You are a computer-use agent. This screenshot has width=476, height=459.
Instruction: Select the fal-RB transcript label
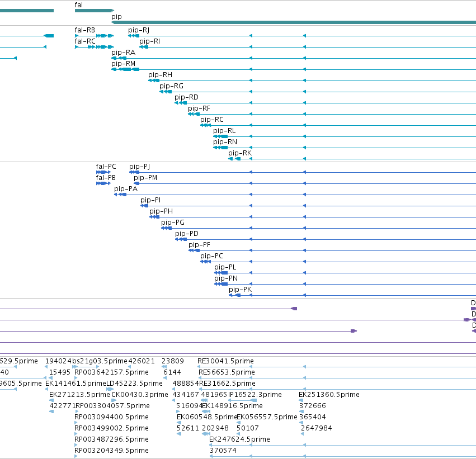[x=84, y=30]
